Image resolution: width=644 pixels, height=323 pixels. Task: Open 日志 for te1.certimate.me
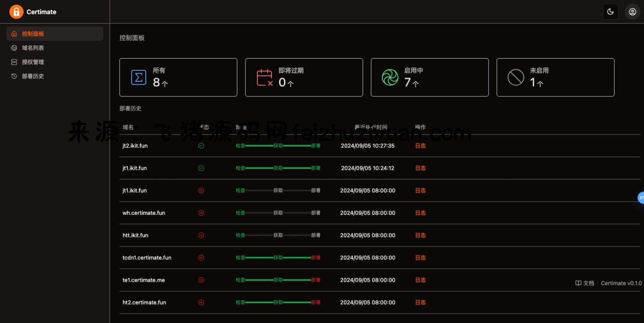pyautogui.click(x=420, y=280)
